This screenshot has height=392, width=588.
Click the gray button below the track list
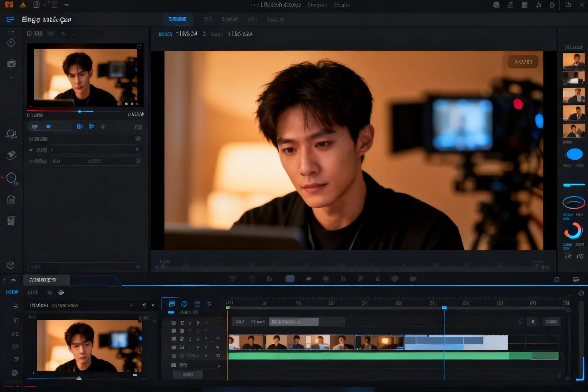click(188, 375)
